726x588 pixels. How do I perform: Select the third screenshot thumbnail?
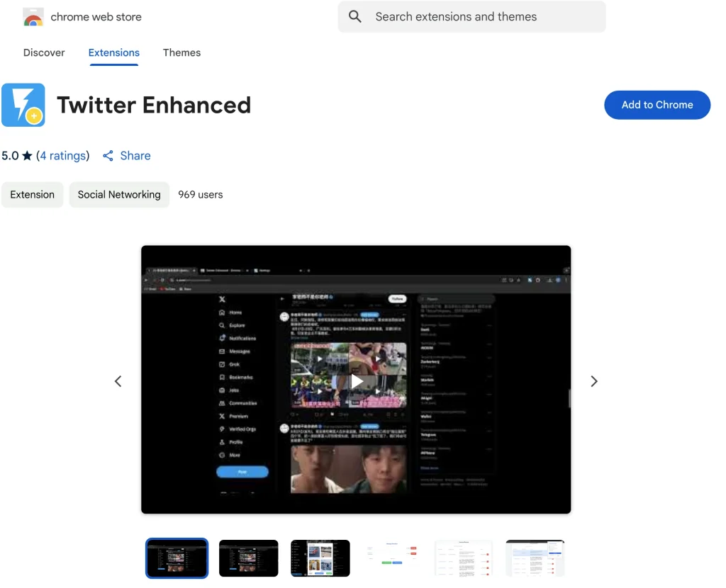click(x=320, y=558)
